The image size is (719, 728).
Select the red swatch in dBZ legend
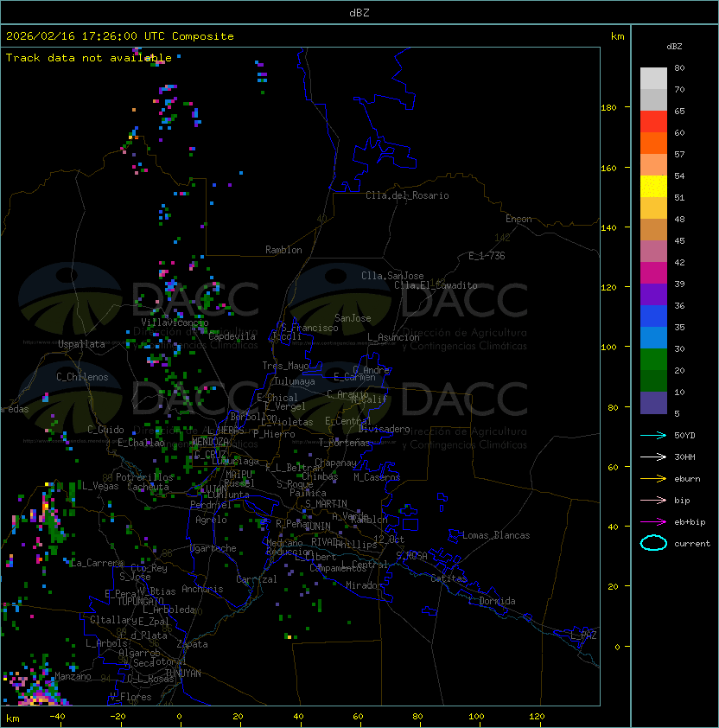tap(653, 121)
